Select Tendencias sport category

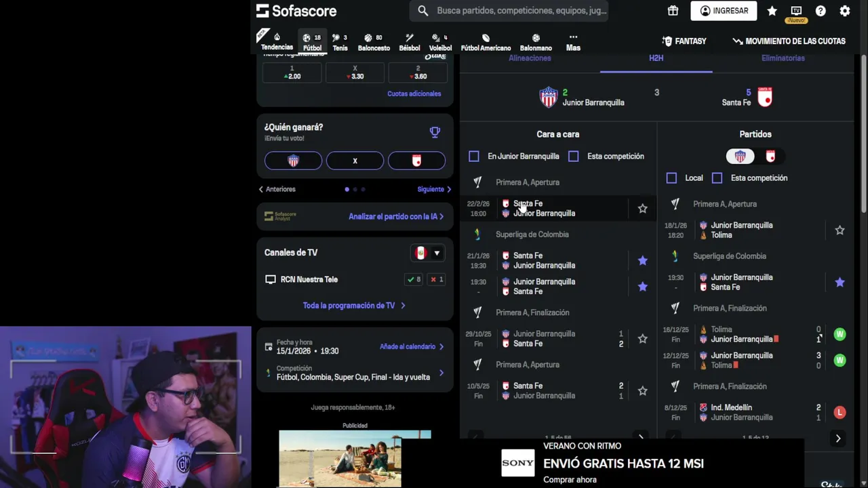277,42
